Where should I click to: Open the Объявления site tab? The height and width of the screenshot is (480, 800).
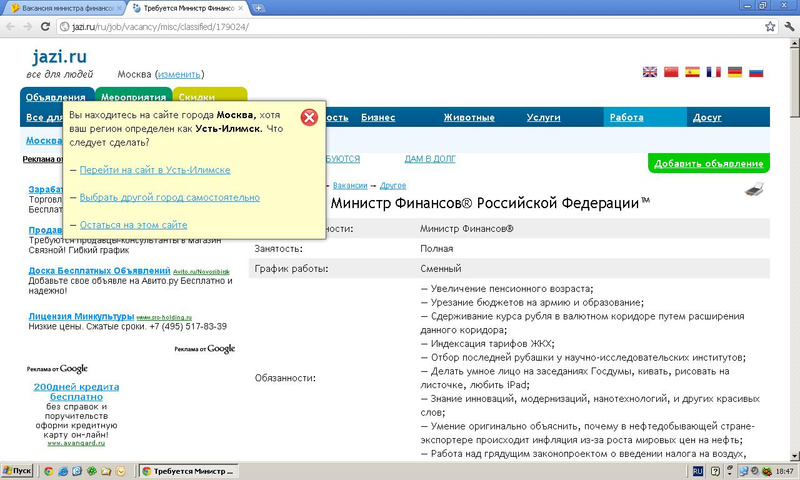(56, 97)
